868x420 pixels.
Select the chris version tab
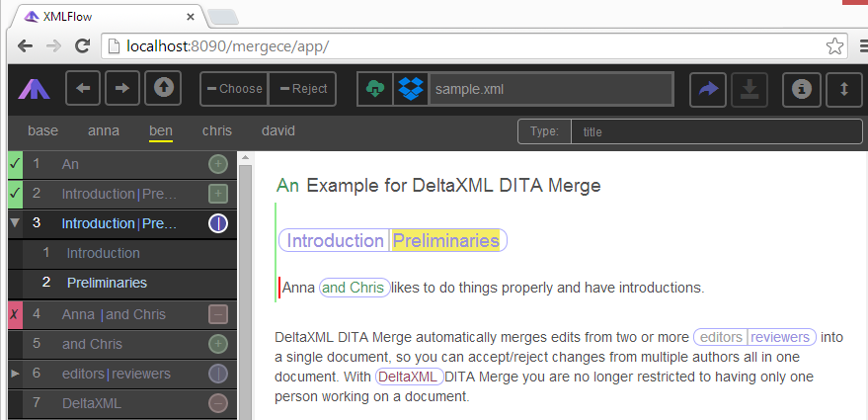point(217,131)
